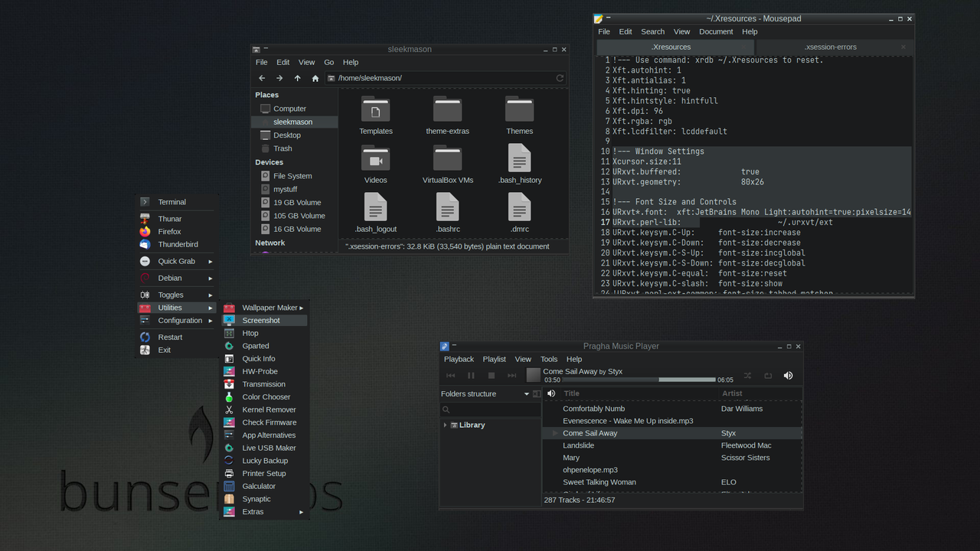
Task: Seek within the Come Sail Away progress bar
Action: (639, 380)
